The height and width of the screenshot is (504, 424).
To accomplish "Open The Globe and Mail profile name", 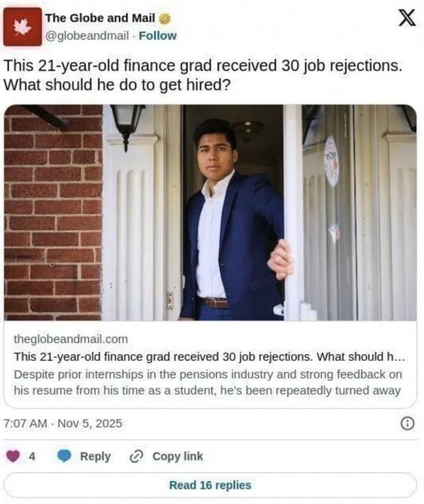I will tap(99, 18).
